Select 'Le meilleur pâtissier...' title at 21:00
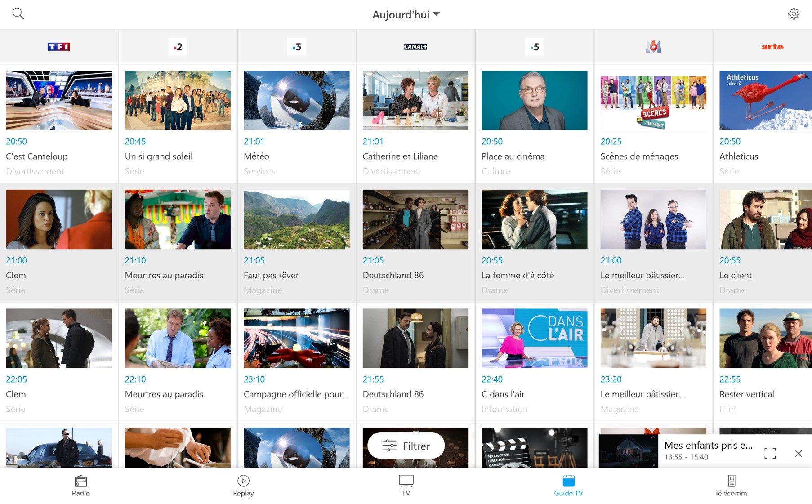812x504 pixels. tap(643, 275)
